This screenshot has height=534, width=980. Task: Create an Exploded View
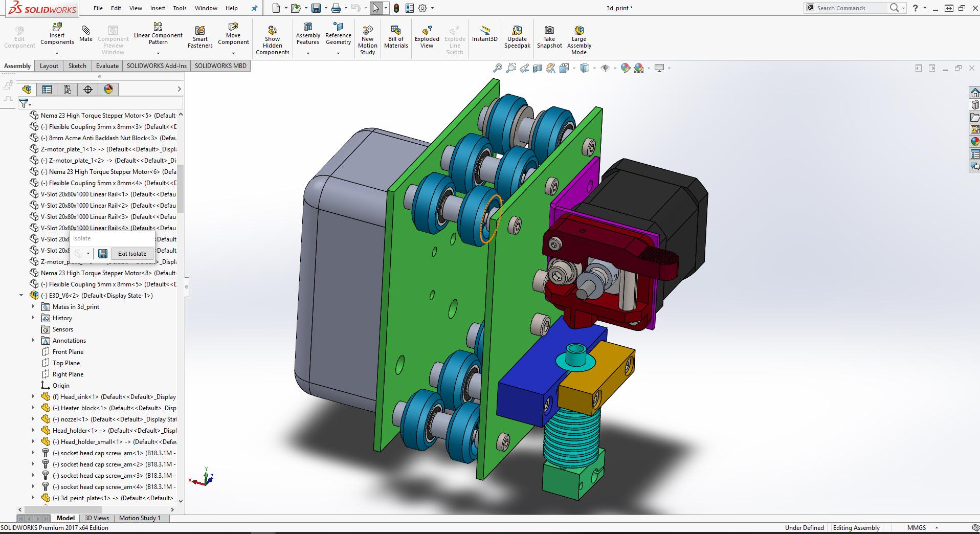pyautogui.click(x=427, y=37)
